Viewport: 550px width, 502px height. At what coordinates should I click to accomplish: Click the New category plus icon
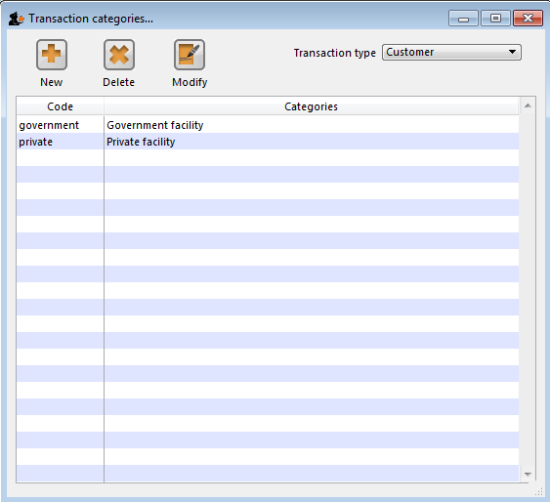point(52,54)
